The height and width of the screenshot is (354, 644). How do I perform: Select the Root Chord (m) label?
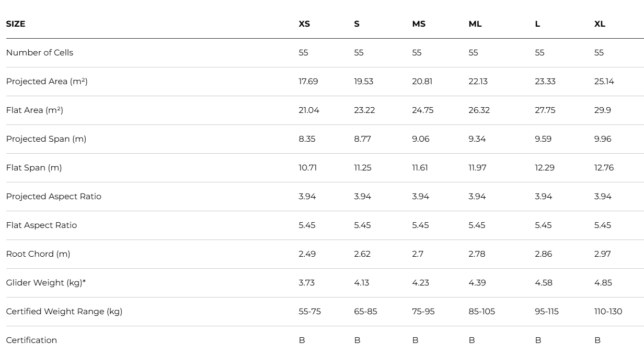[x=38, y=254]
